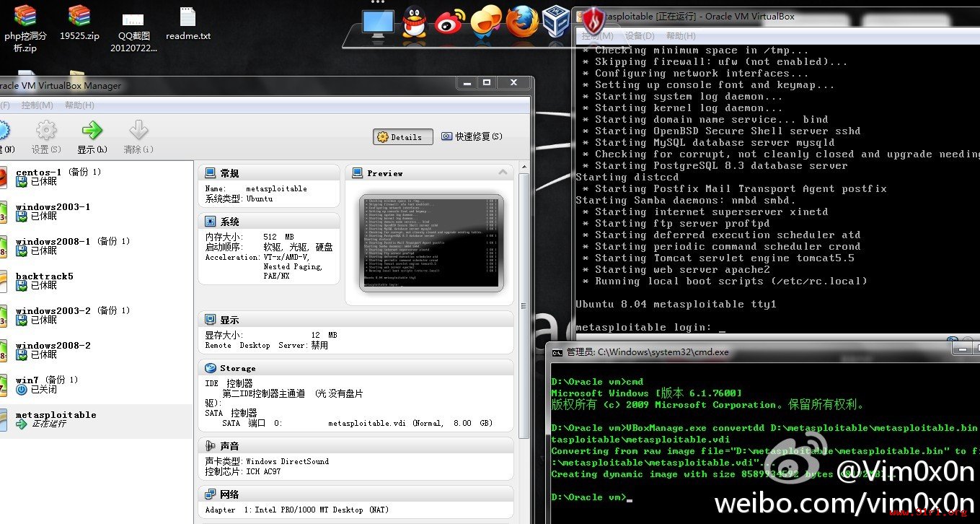Open the 常规 general section header
Viewport: 980px width, 524px height.
tap(268, 173)
